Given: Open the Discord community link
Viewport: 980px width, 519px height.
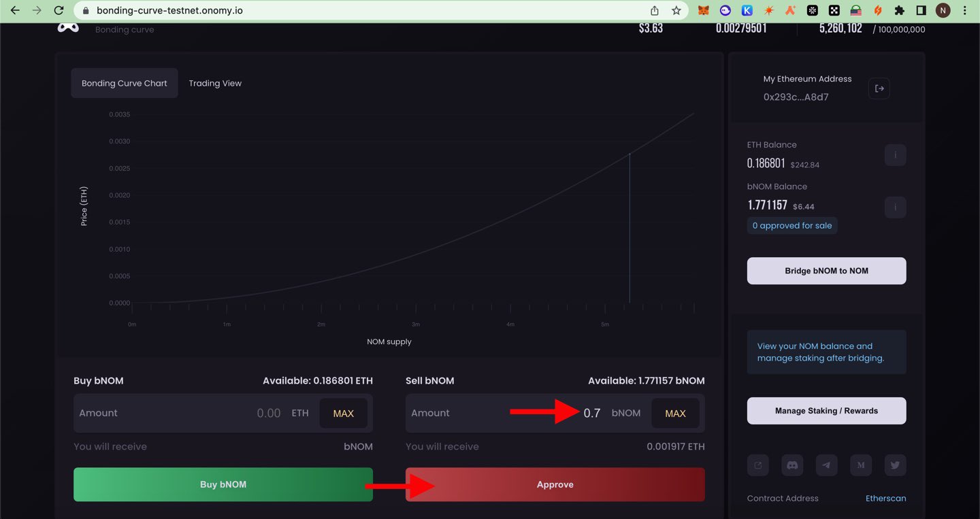Looking at the screenshot, I should (x=792, y=465).
